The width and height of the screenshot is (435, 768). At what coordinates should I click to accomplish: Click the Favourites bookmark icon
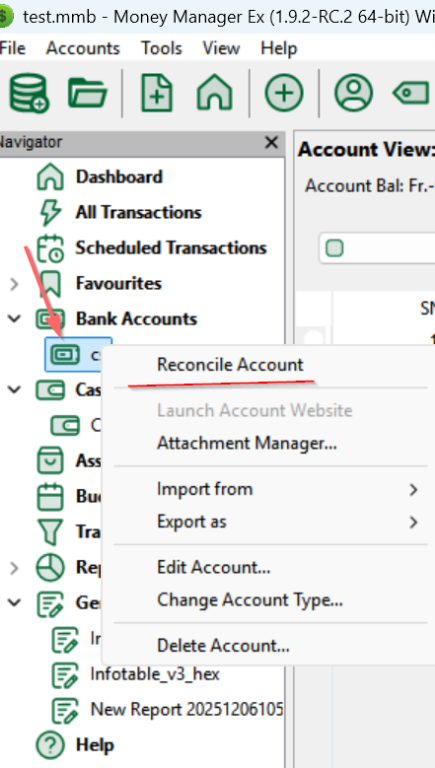pos(51,284)
